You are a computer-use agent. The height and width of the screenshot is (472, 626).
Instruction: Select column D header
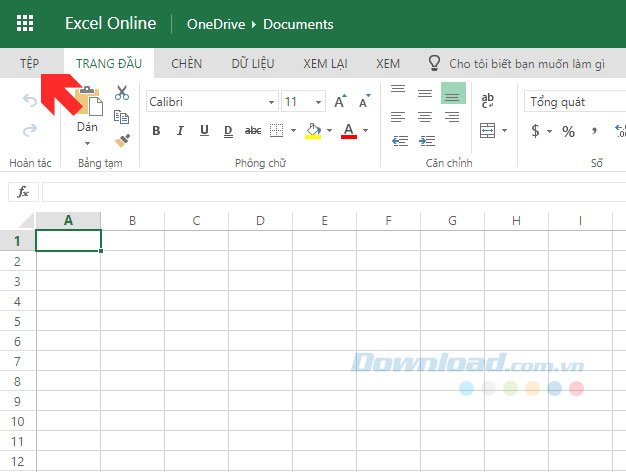[x=260, y=220]
